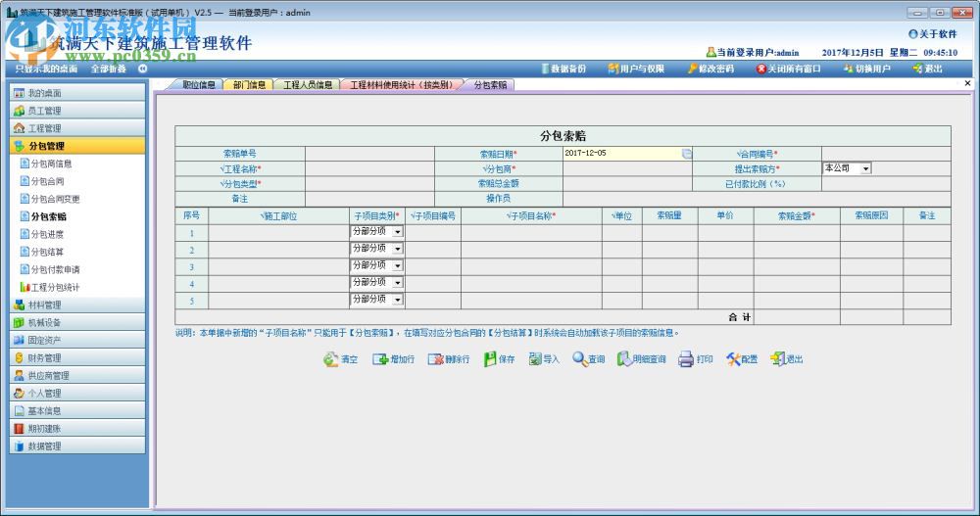Click 只显示我的桌面
The image size is (980, 516).
pos(46,69)
